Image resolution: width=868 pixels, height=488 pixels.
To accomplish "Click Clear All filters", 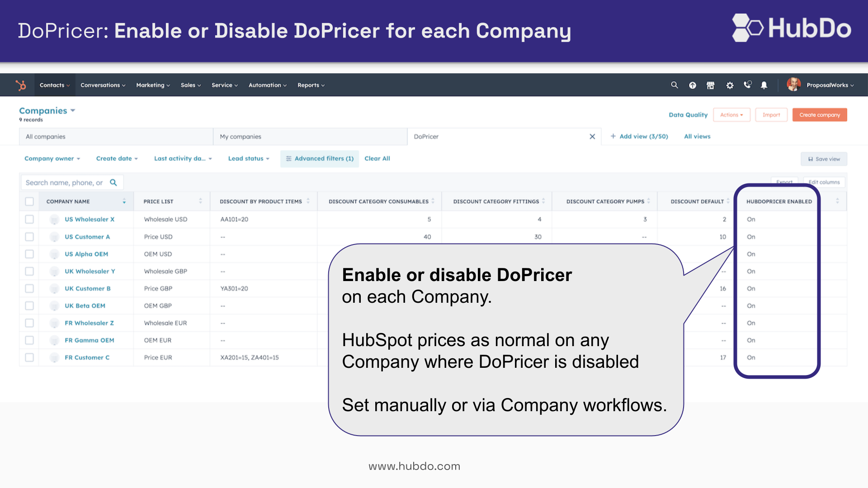I will click(377, 159).
